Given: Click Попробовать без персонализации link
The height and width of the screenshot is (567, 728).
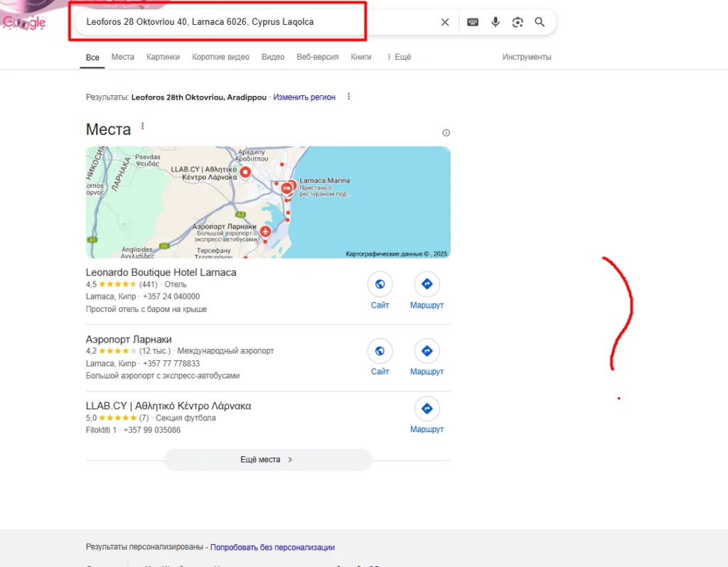Looking at the screenshot, I should (x=272, y=547).
